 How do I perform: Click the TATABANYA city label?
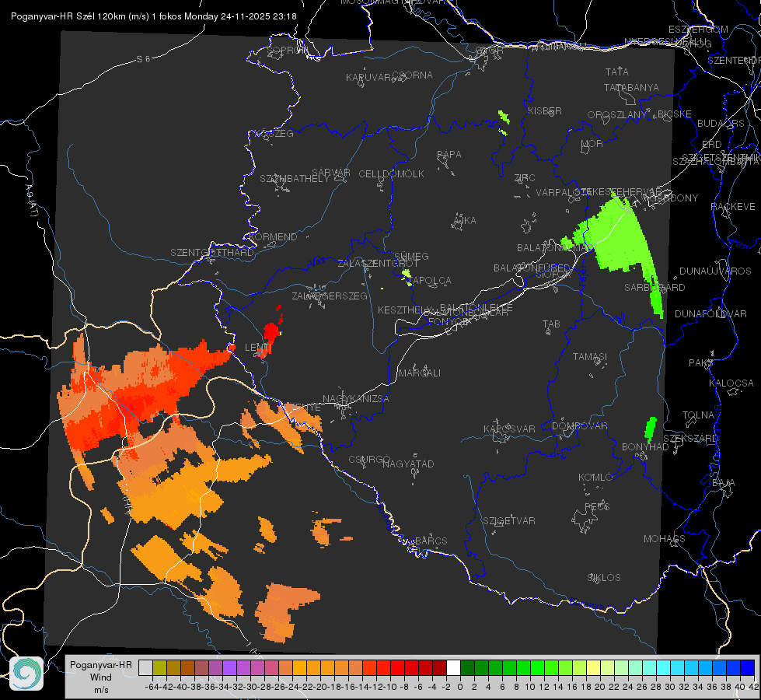click(x=631, y=87)
